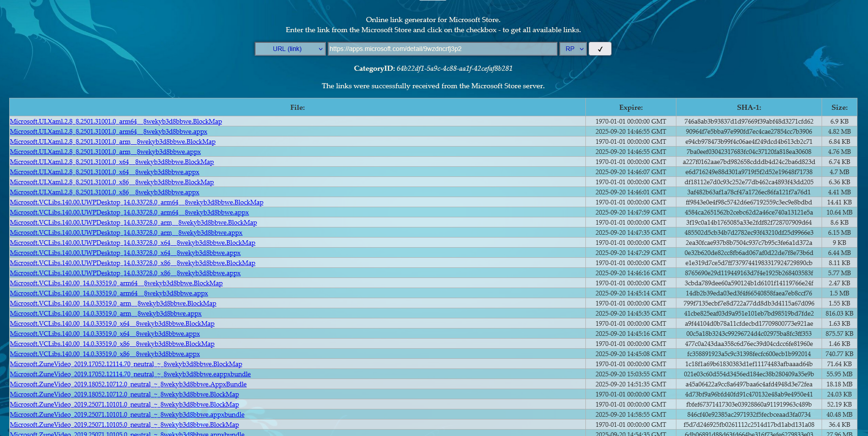Click the '816.03 KB' size cell

tap(840, 313)
